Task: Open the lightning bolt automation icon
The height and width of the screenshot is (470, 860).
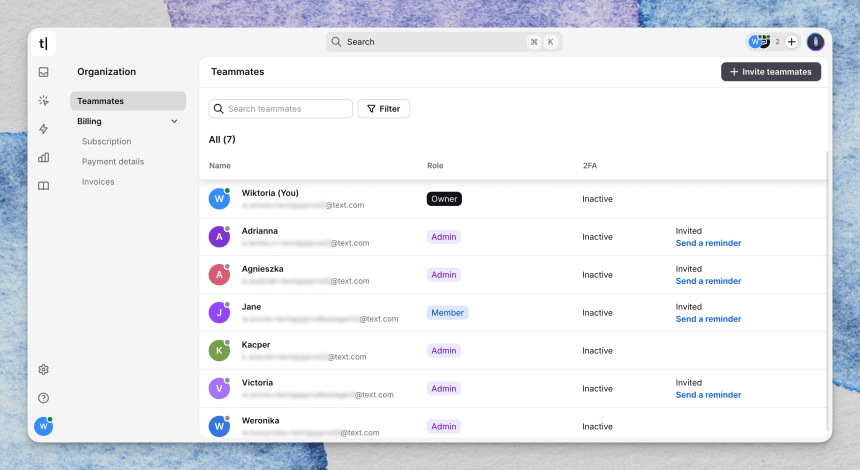Action: (x=43, y=129)
